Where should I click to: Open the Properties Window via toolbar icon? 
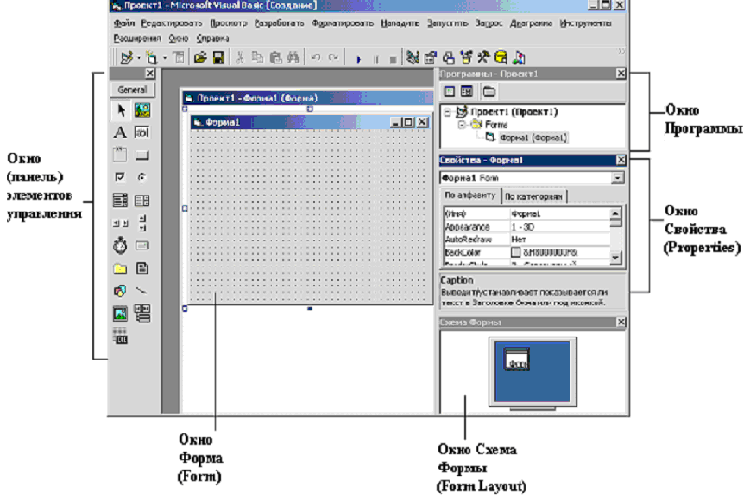click(x=430, y=58)
